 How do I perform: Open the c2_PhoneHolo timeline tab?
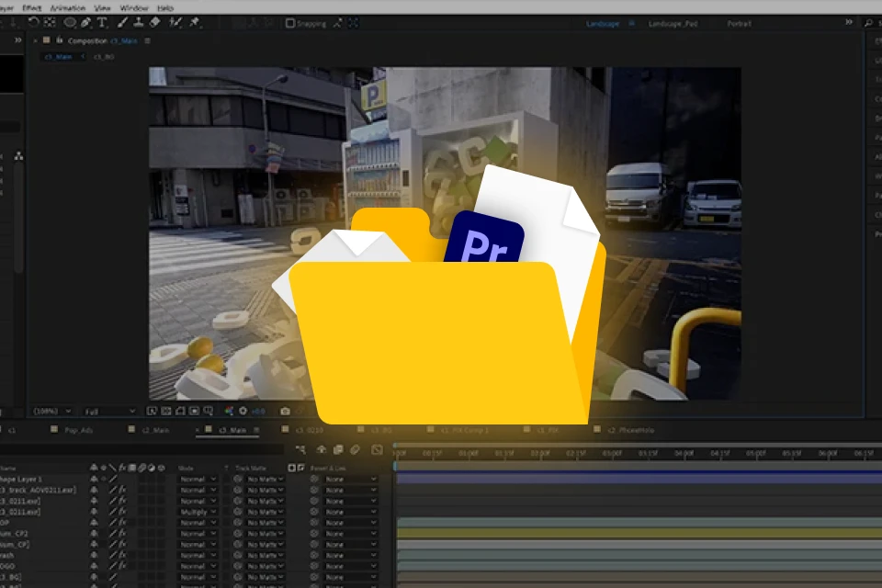click(631, 430)
